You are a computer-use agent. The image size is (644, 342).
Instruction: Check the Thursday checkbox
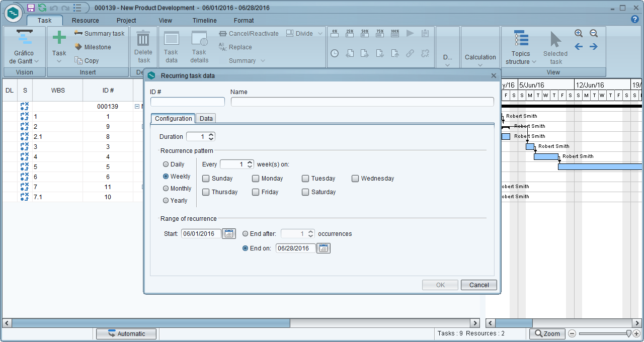pyautogui.click(x=206, y=192)
